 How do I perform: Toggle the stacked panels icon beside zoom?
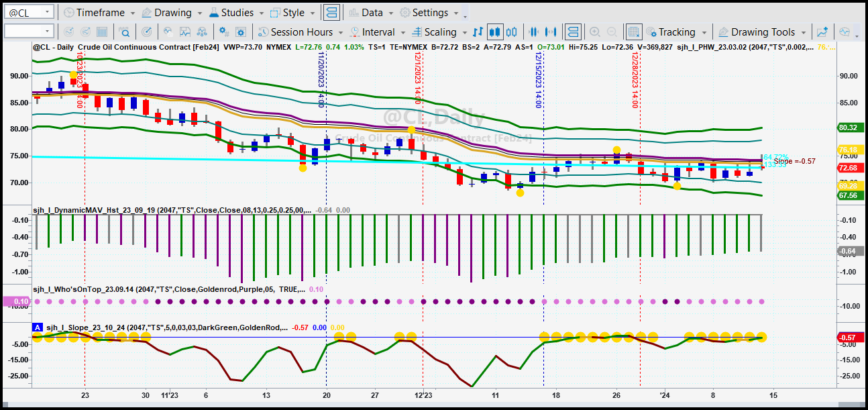(572, 32)
